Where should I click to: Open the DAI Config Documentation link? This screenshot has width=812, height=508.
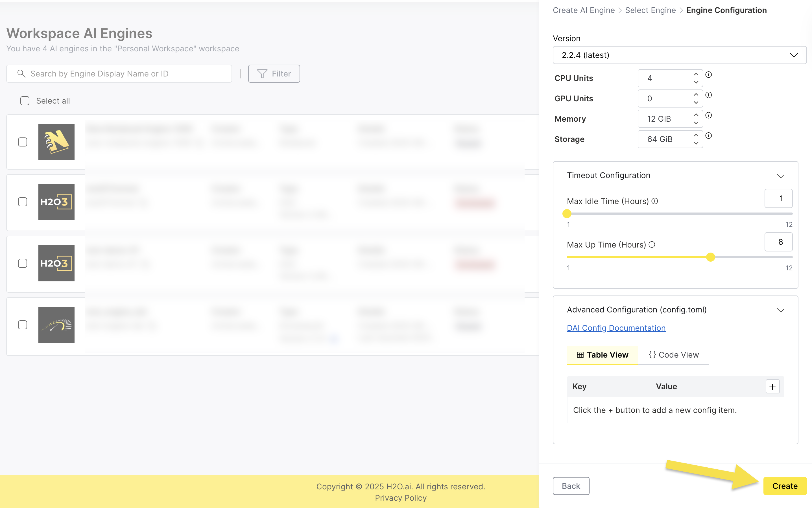pyautogui.click(x=616, y=328)
